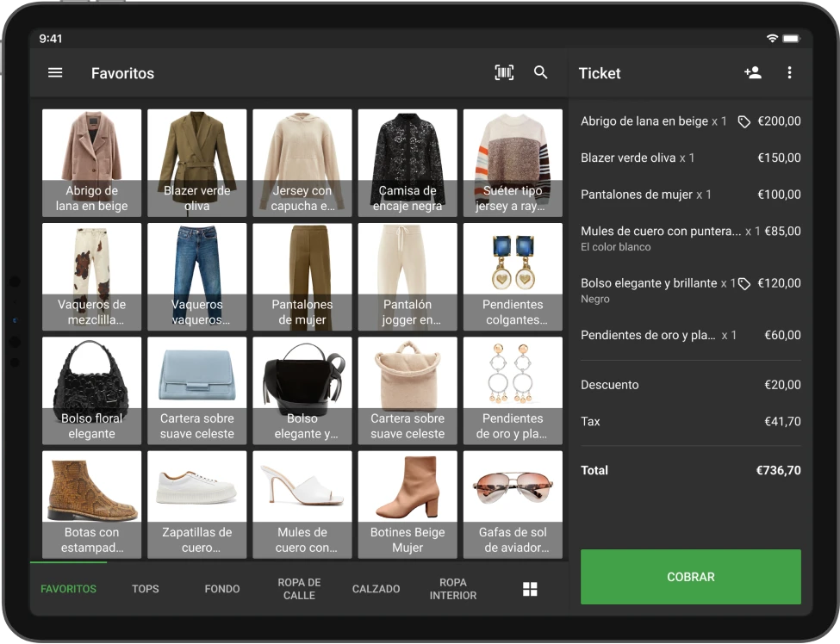The image size is (840, 644).
Task: Tap the barcode scanner icon
Action: point(505,73)
